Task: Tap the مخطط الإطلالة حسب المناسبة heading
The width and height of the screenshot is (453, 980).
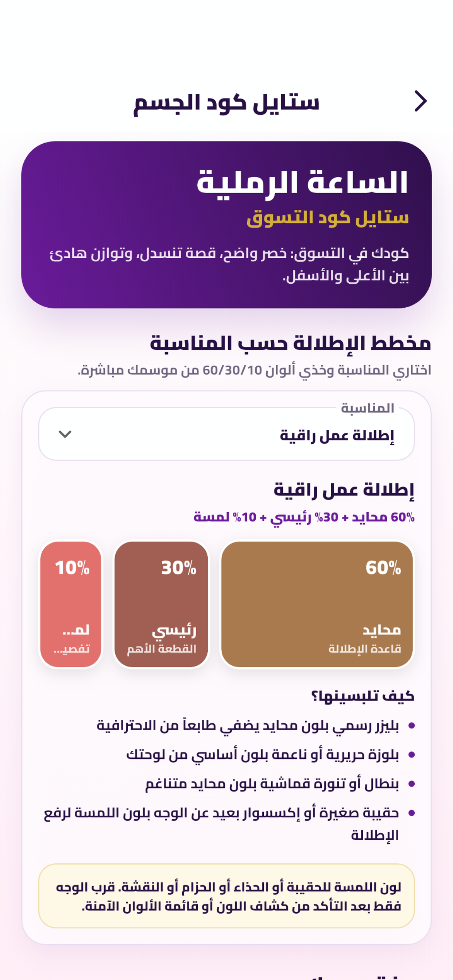Action: tap(290, 343)
